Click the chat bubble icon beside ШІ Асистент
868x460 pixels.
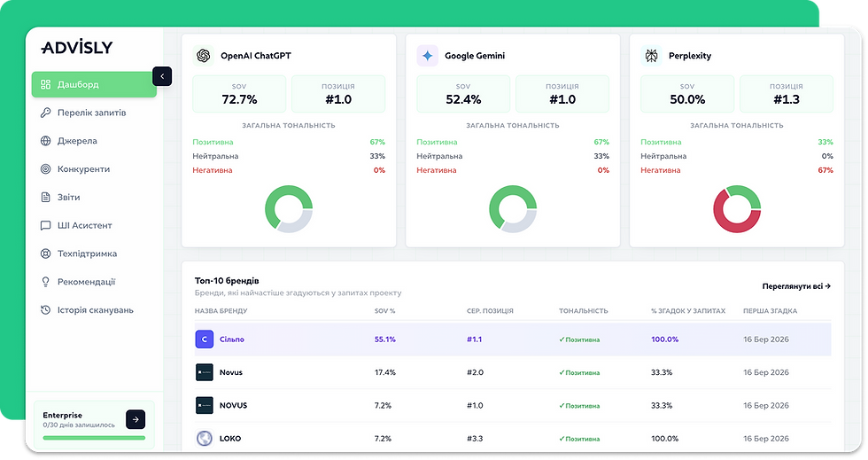[x=46, y=225]
